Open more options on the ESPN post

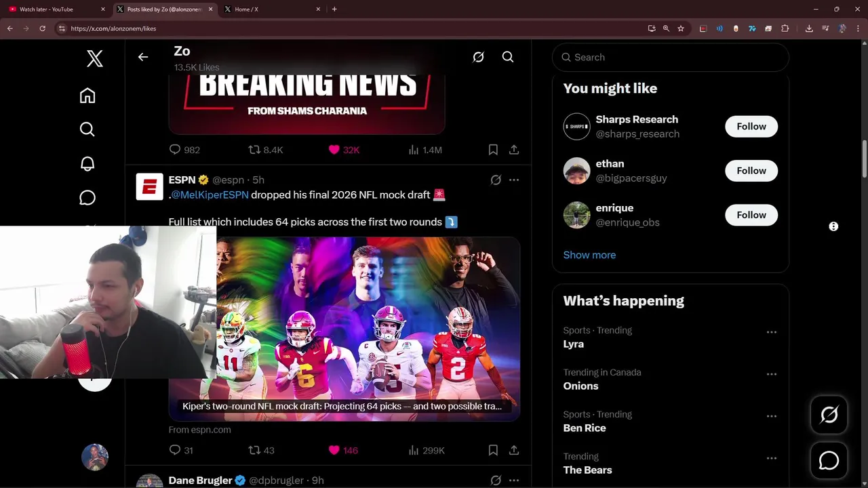(x=514, y=180)
